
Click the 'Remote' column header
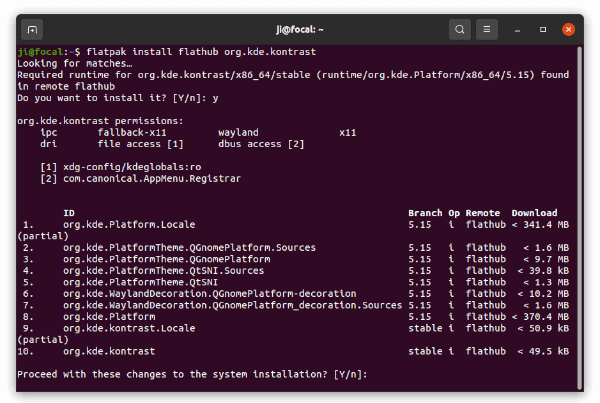pos(483,213)
